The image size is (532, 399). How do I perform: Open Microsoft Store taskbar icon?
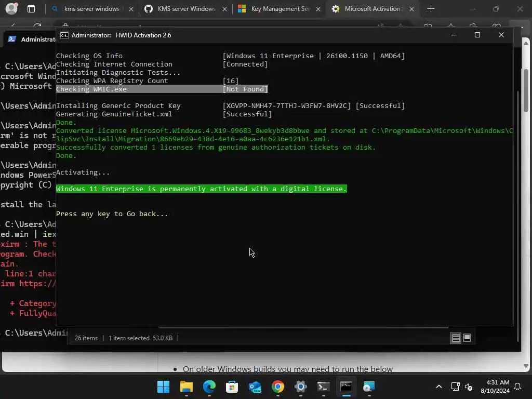click(232, 387)
